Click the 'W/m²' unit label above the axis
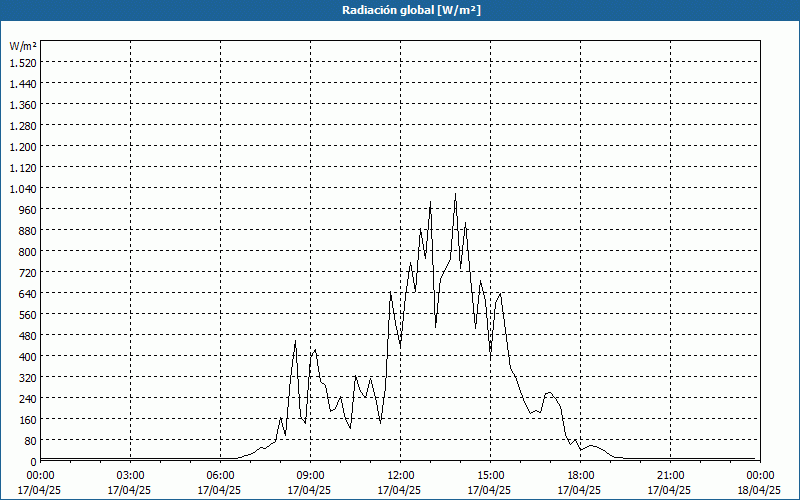 tap(23, 46)
